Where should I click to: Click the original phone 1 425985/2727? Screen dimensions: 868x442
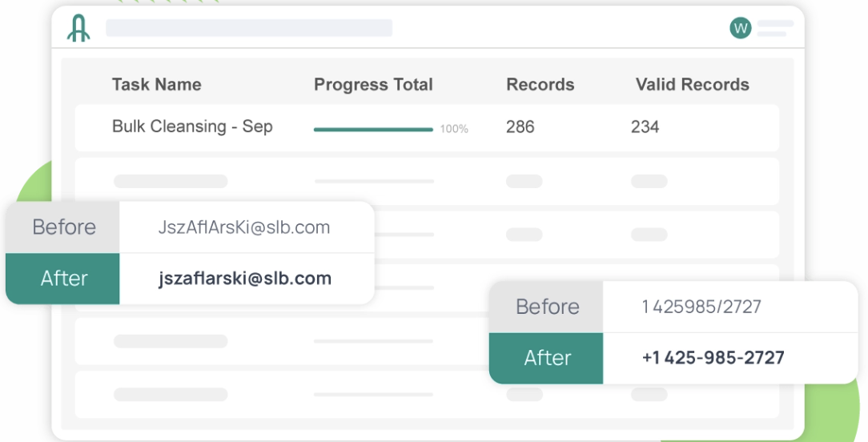701,307
